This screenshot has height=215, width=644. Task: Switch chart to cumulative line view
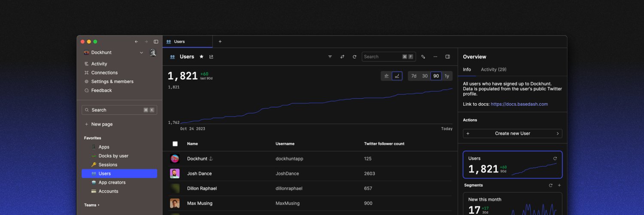point(397,76)
